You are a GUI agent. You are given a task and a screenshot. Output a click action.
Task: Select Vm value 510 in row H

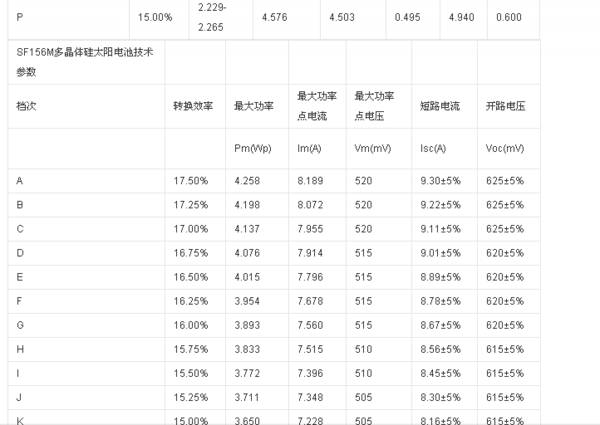click(364, 349)
